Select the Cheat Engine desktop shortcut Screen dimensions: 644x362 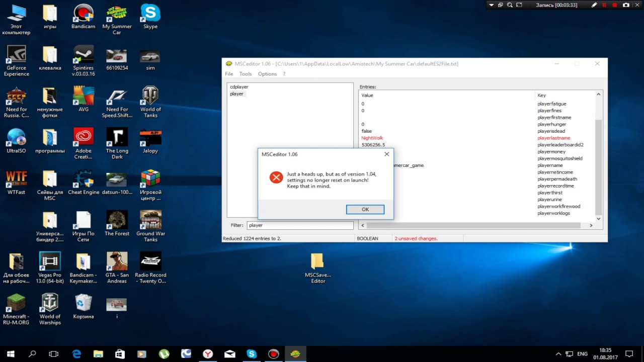click(84, 183)
